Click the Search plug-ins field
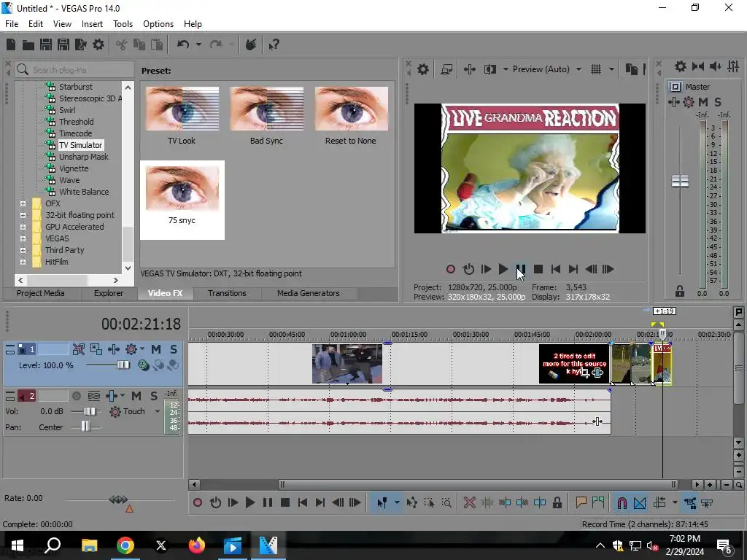Screen dimensions: 747x560 [x=74, y=70]
